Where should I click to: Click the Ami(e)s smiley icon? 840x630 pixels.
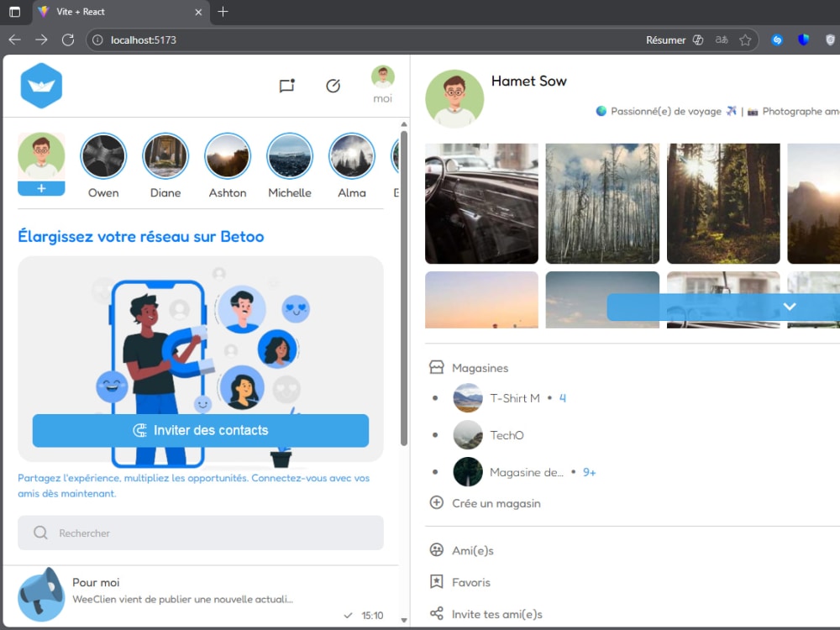click(437, 549)
